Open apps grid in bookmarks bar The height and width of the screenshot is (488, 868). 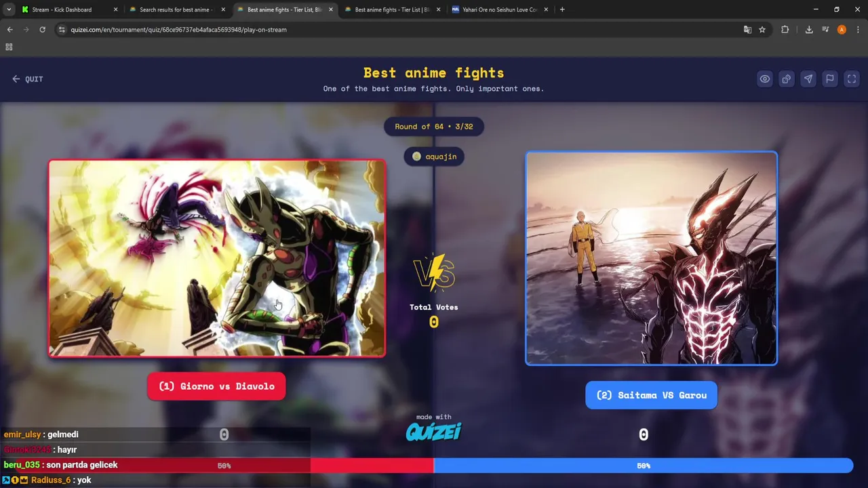[x=9, y=47]
